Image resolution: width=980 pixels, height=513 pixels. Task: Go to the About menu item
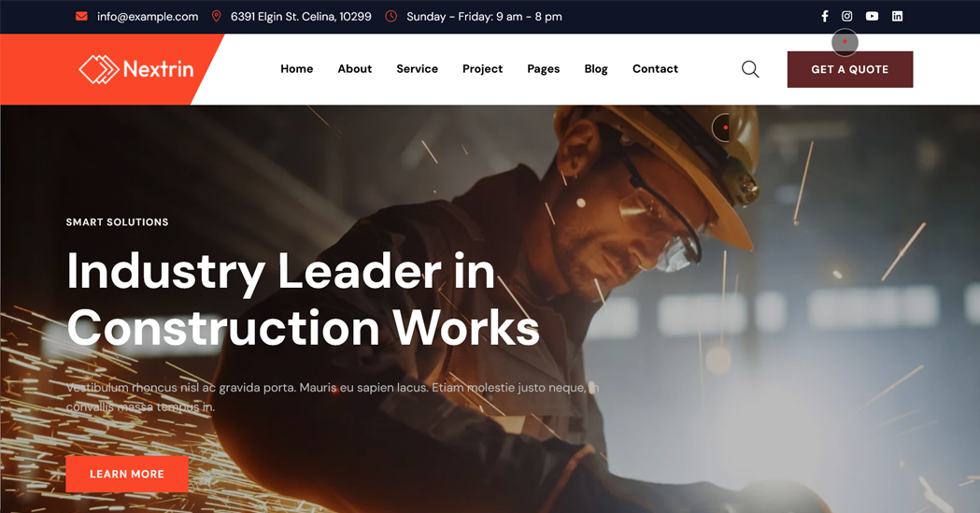pyautogui.click(x=355, y=69)
